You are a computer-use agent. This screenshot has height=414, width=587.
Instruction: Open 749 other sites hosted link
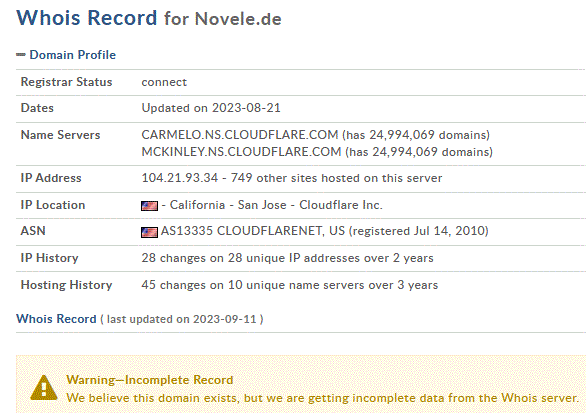(x=336, y=178)
